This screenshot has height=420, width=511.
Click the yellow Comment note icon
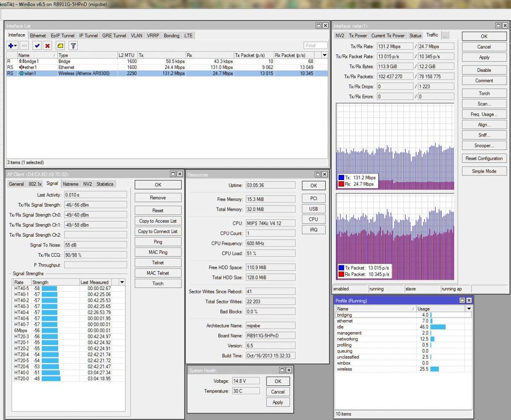coord(60,46)
